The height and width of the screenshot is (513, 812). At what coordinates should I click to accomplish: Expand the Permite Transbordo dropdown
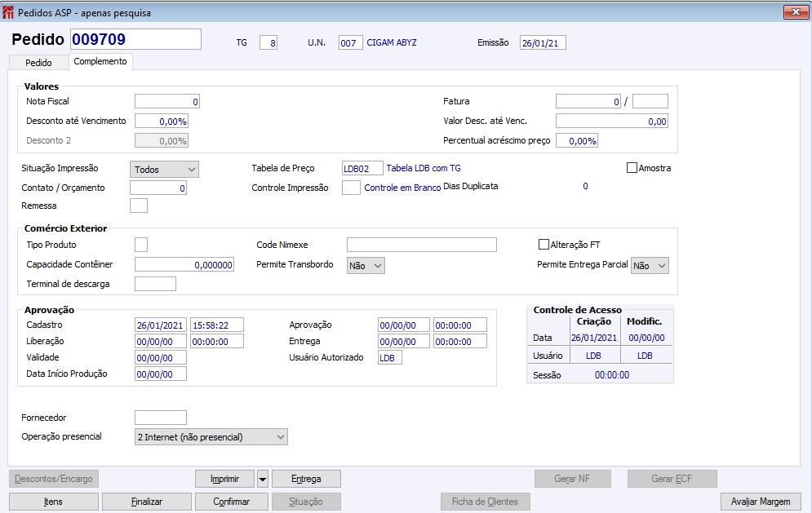coord(366,265)
